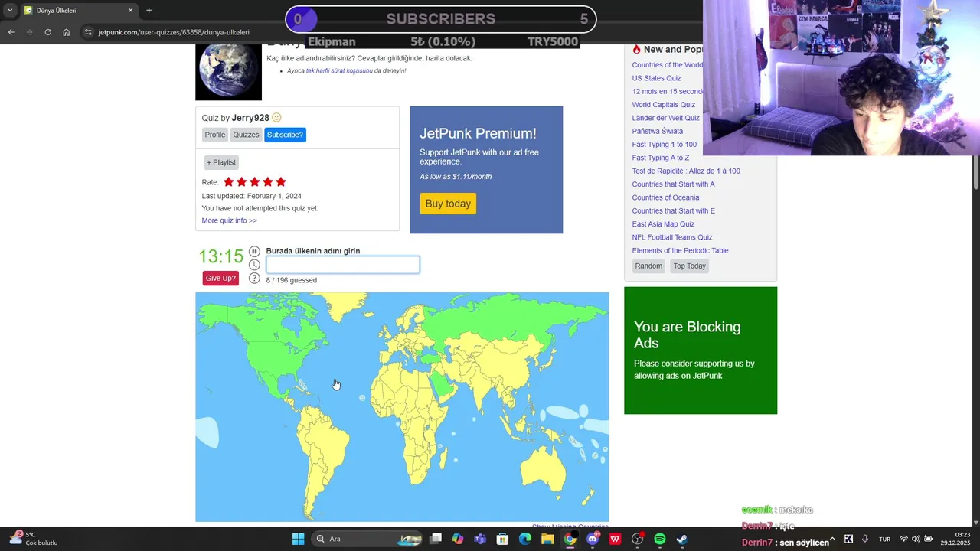Click the Top Today button

pos(689,266)
